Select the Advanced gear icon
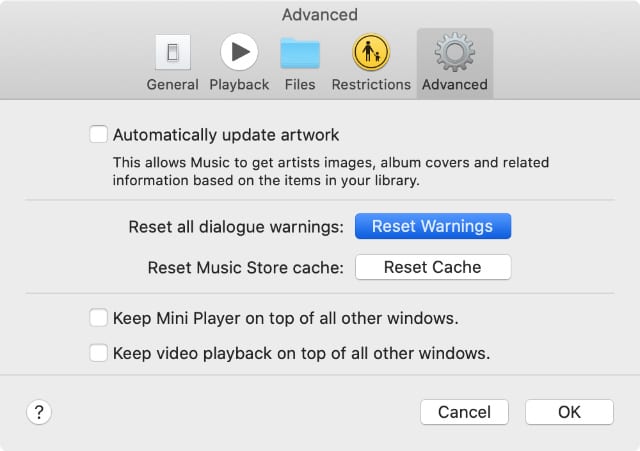This screenshot has height=451, width=640. pos(455,52)
